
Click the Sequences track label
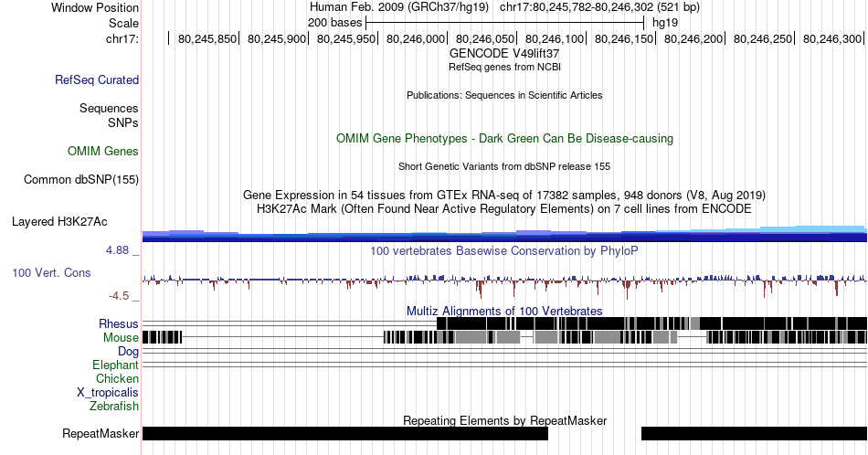click(109, 108)
